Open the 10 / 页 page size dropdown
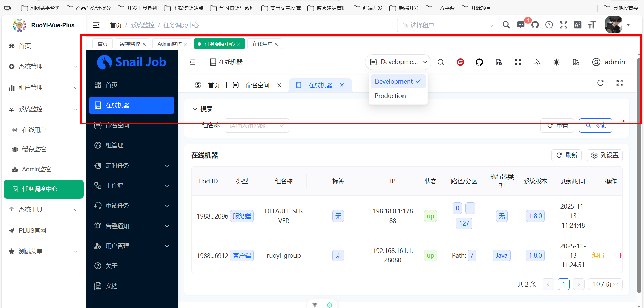644x308 pixels. coord(605,284)
